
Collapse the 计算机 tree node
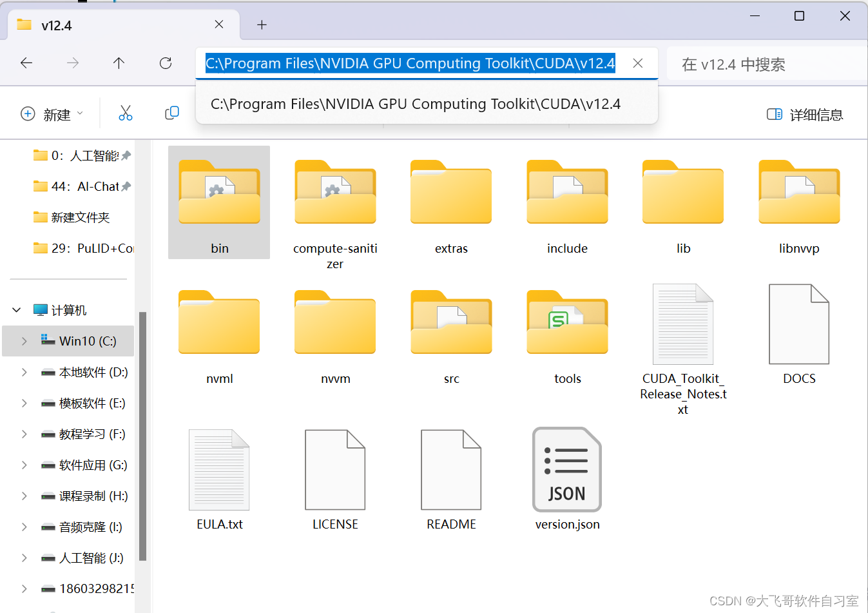coord(17,310)
